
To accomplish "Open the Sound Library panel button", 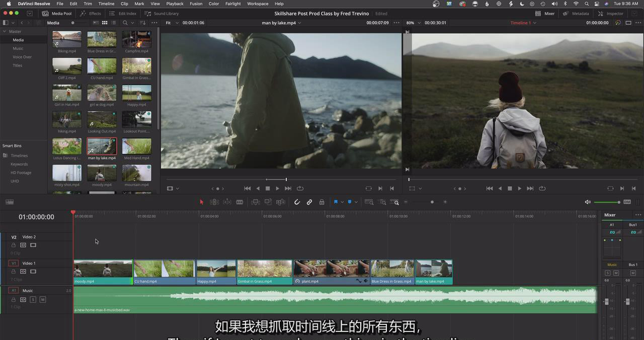I will coord(162,14).
